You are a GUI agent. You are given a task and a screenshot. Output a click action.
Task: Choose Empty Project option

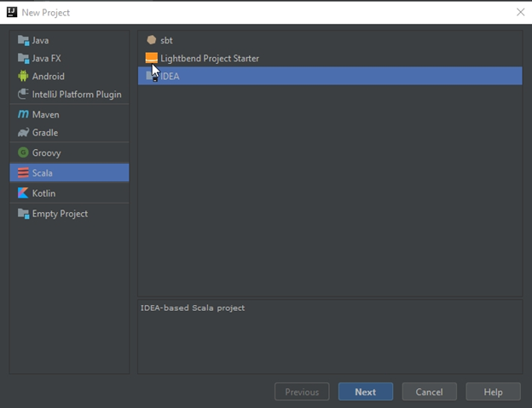(x=69, y=214)
